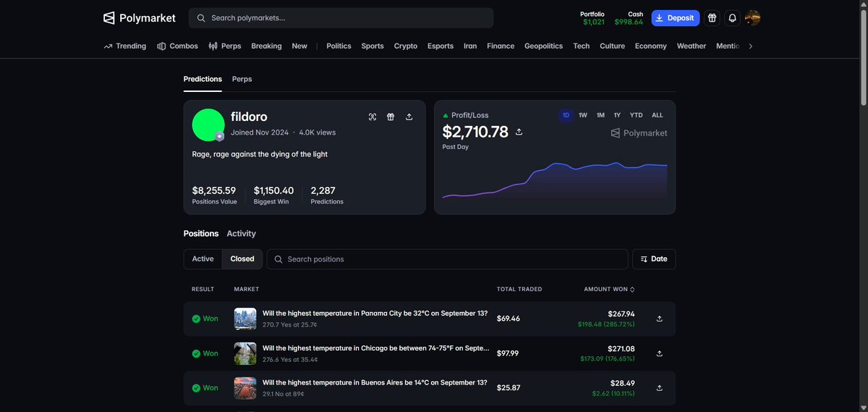Open the Economy category
The width and height of the screenshot is (868, 412).
pyautogui.click(x=651, y=46)
